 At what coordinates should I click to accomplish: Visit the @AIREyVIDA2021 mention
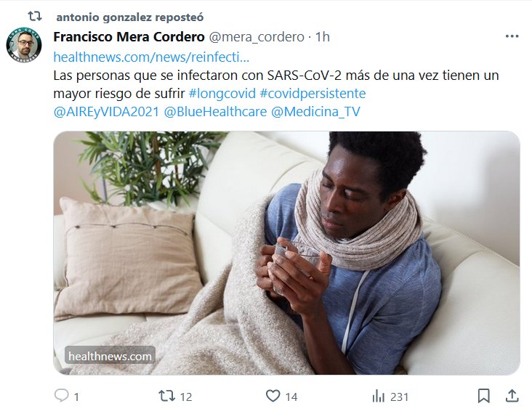[106, 112]
